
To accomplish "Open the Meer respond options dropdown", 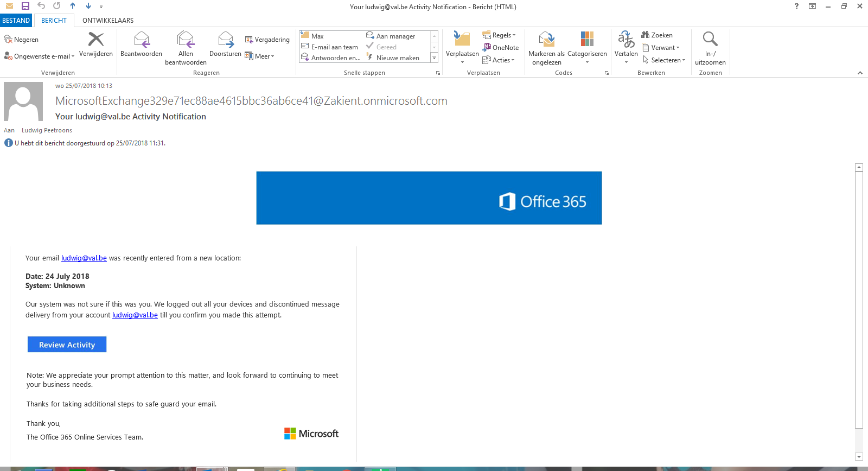I will 260,56.
